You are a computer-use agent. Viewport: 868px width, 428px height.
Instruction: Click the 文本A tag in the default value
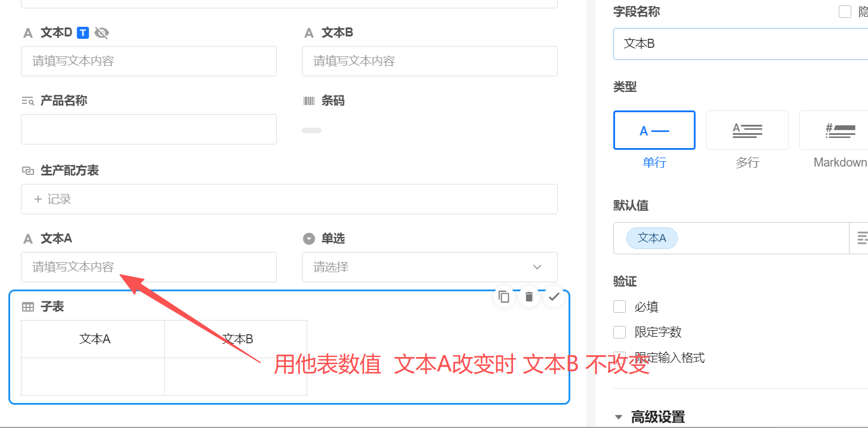tap(651, 238)
